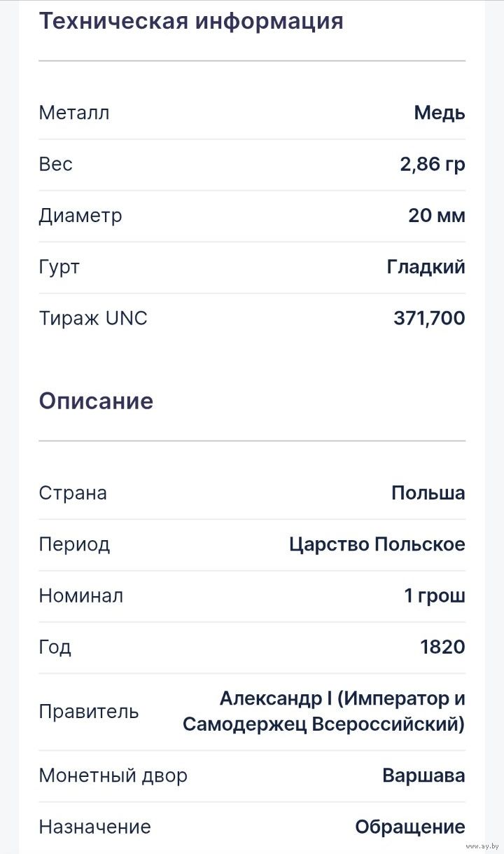Select the metal value "Медь"
Screen dimensions: 504x854
point(439,113)
